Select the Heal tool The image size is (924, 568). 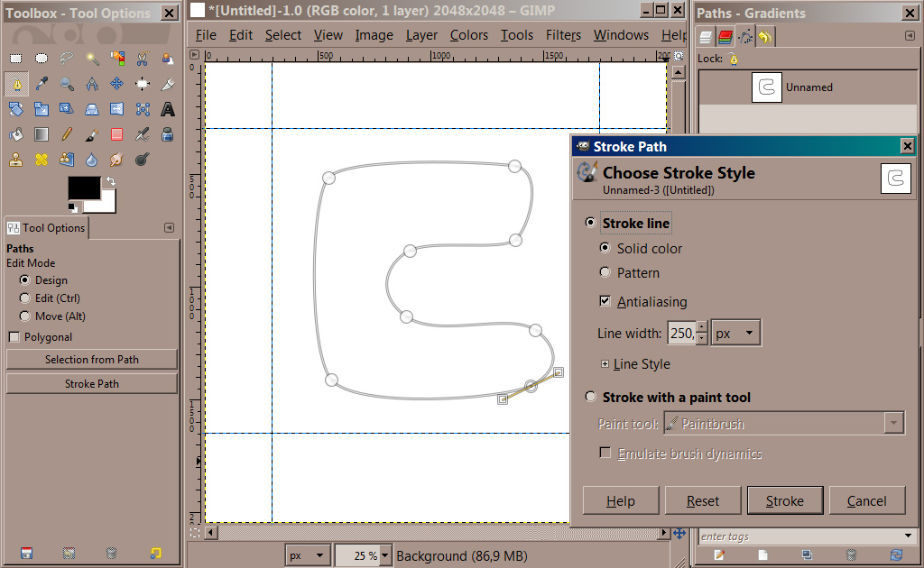pos(42,160)
